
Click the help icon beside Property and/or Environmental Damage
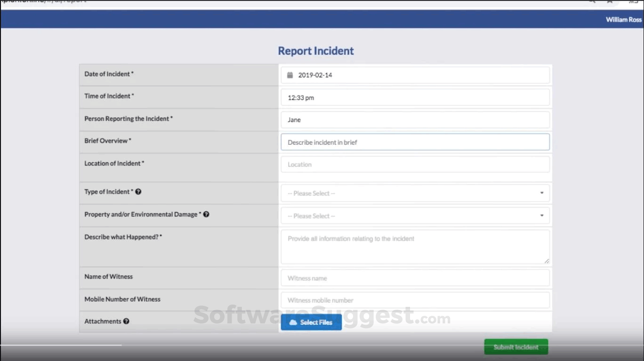[206, 213]
